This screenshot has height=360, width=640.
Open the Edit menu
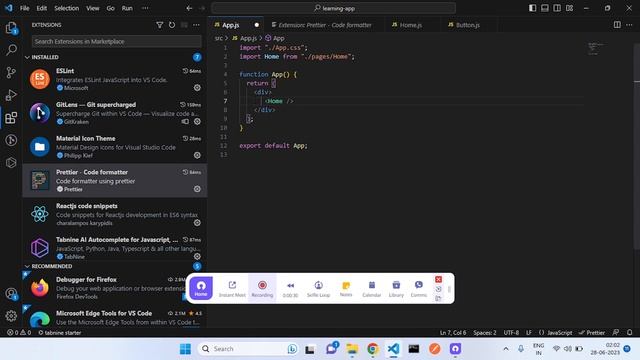pos(42,8)
